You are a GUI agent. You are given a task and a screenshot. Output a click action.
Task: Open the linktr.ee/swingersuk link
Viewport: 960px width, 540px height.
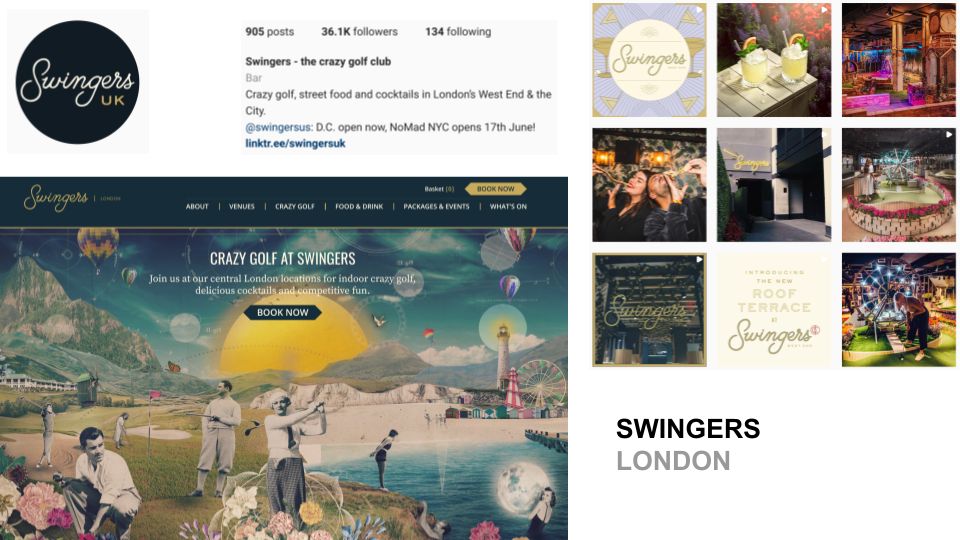pyautogui.click(x=295, y=143)
